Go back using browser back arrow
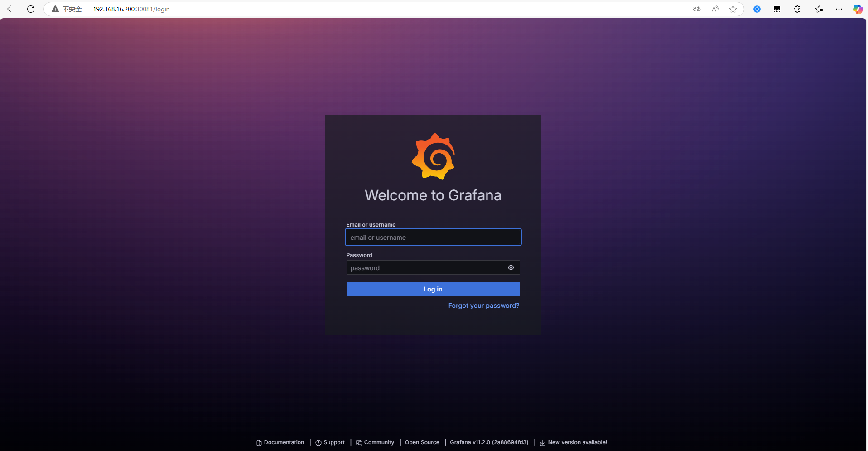 click(11, 9)
